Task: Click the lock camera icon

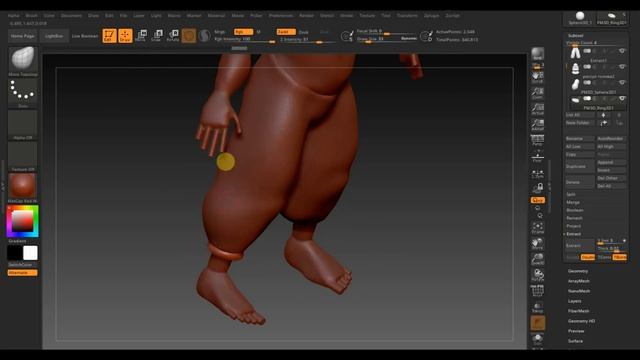Action: tap(538, 188)
